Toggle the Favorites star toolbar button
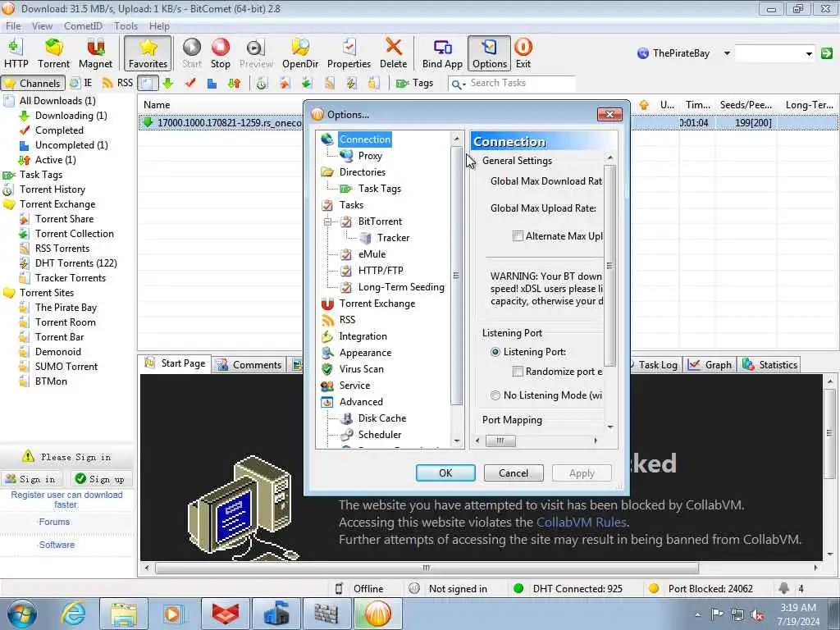The image size is (840, 630). (148, 53)
